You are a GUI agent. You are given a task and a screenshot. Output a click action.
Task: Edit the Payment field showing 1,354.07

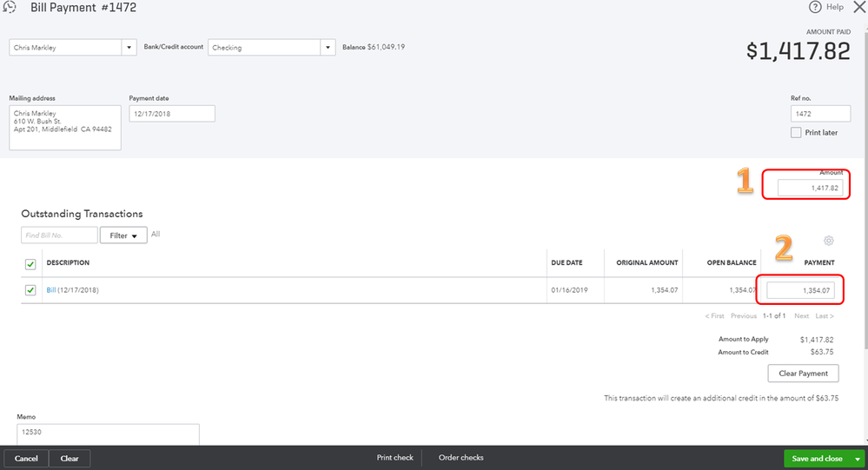[x=800, y=290]
